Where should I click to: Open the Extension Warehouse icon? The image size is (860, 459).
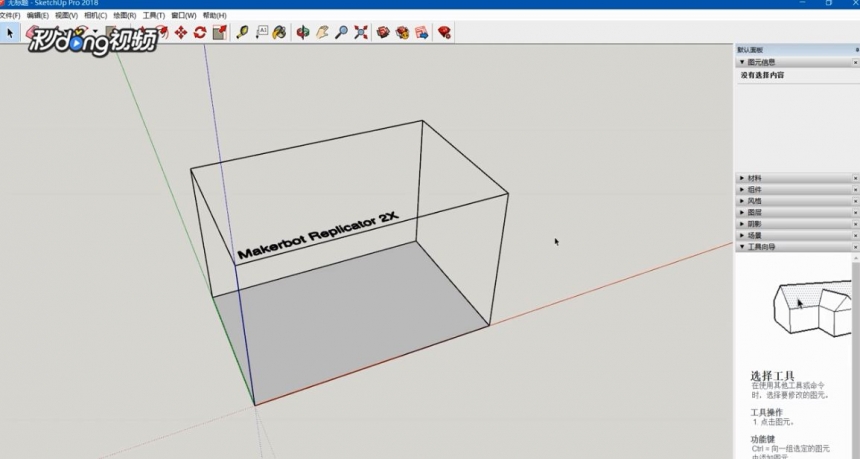(402, 33)
